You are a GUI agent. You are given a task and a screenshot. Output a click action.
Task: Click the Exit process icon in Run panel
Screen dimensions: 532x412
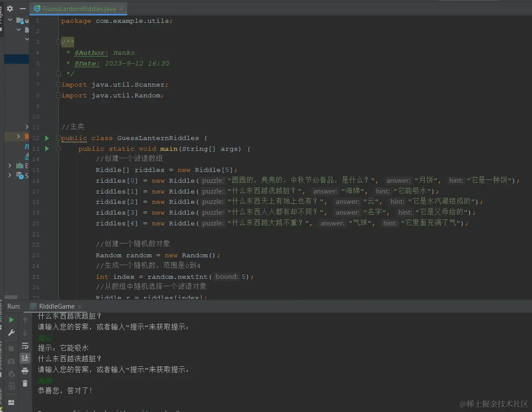coord(12,386)
